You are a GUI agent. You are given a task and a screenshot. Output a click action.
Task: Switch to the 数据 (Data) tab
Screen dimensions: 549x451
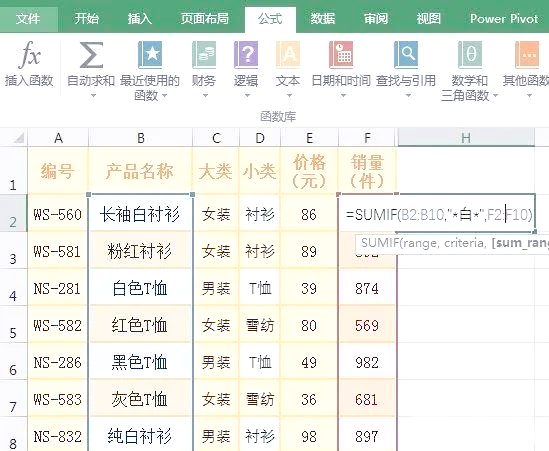322,19
